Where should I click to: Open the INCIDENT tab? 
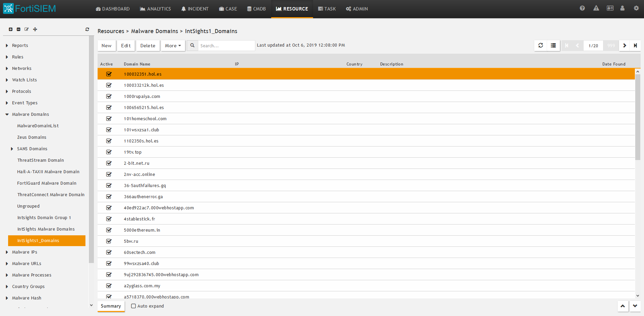195,9
